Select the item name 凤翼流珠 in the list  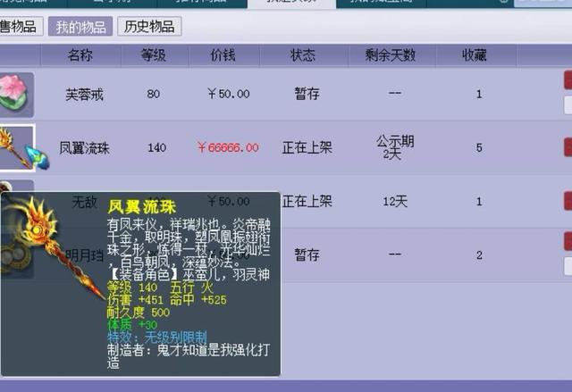click(x=84, y=148)
